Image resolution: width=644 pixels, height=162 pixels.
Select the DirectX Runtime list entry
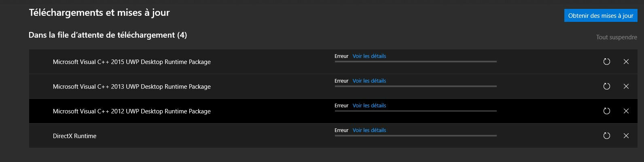pyautogui.click(x=333, y=136)
